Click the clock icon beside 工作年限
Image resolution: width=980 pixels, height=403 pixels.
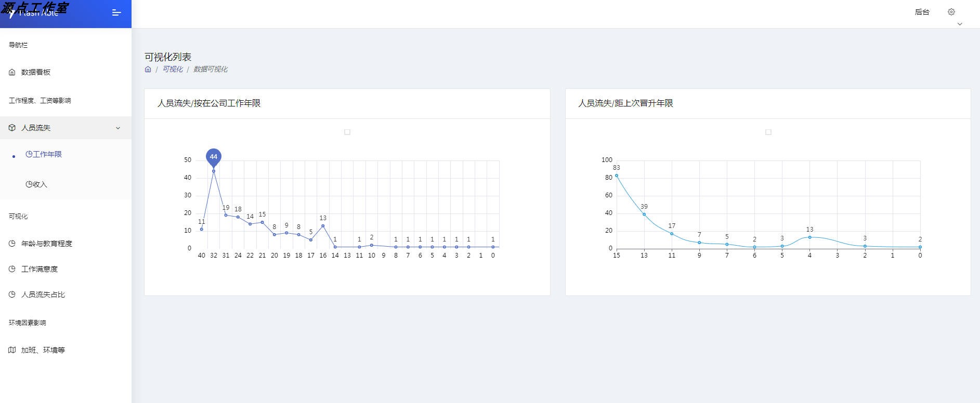[29, 154]
